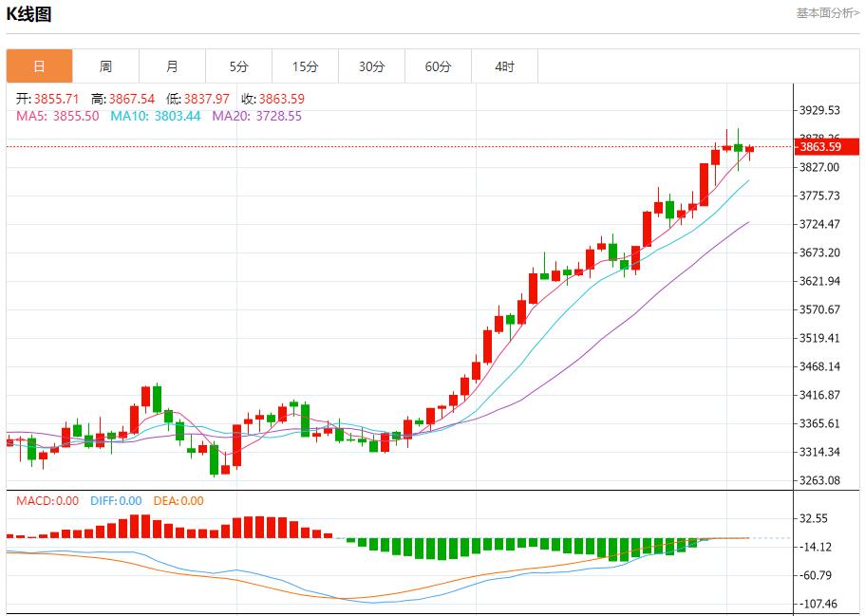Switch to the 月 monthly chart tab
Screen dimensions: 865x616
[x=172, y=66]
